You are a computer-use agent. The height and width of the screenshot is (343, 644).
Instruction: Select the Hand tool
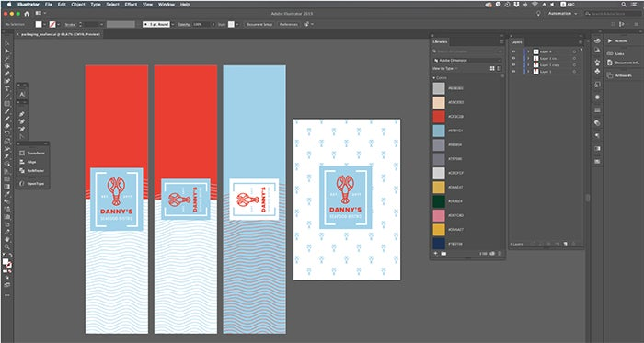tap(7, 239)
